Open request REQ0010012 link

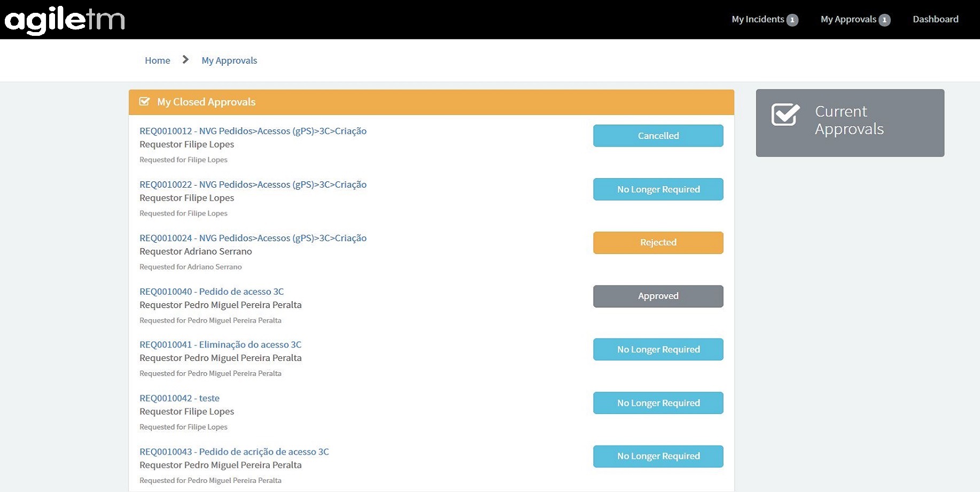click(253, 131)
